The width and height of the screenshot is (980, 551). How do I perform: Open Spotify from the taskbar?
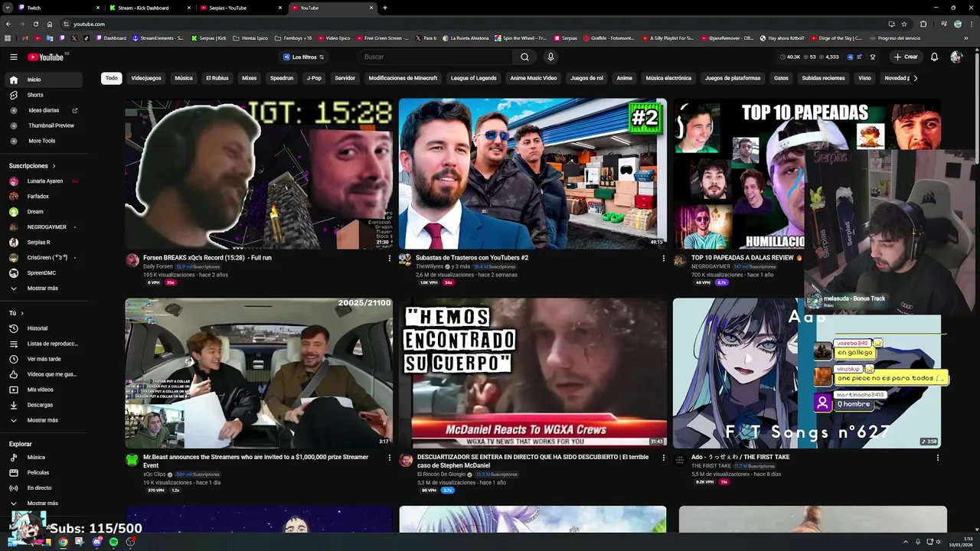(113, 542)
